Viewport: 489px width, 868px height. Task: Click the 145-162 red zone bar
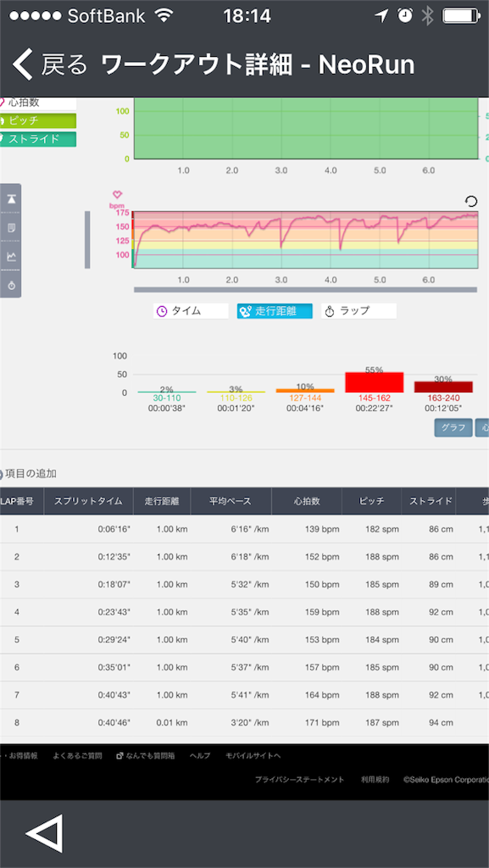pyautogui.click(x=374, y=382)
